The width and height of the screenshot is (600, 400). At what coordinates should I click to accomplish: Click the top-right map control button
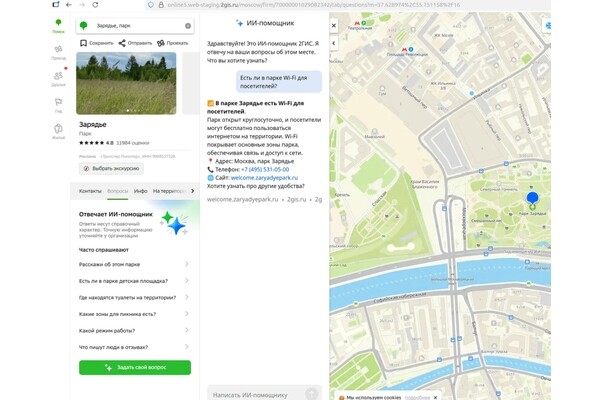point(548,26)
